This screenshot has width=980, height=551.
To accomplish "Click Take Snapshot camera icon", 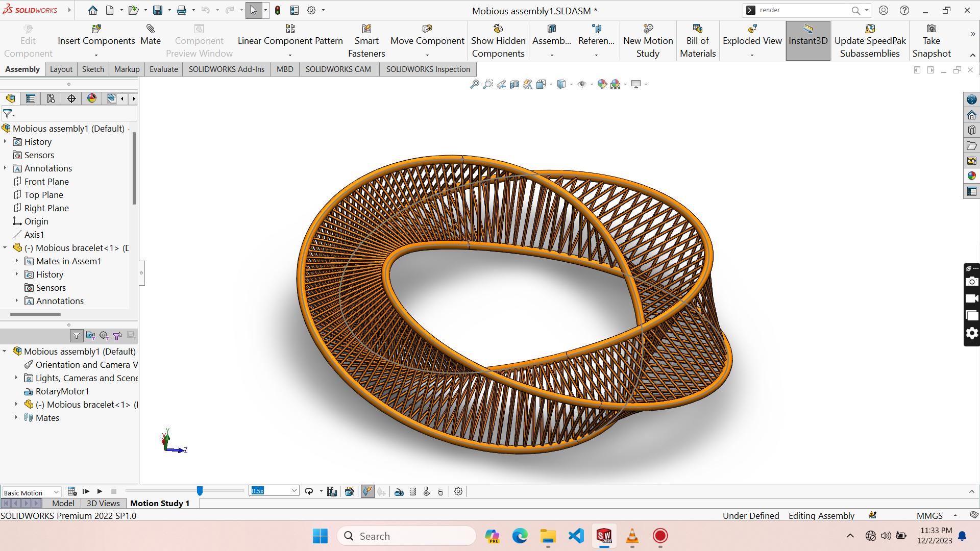I will click(931, 29).
